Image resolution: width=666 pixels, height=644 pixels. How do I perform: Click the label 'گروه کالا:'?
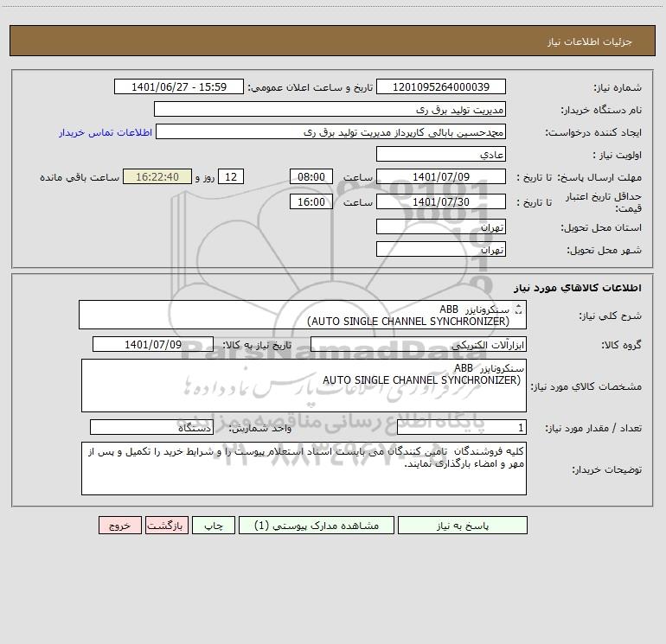point(621,345)
